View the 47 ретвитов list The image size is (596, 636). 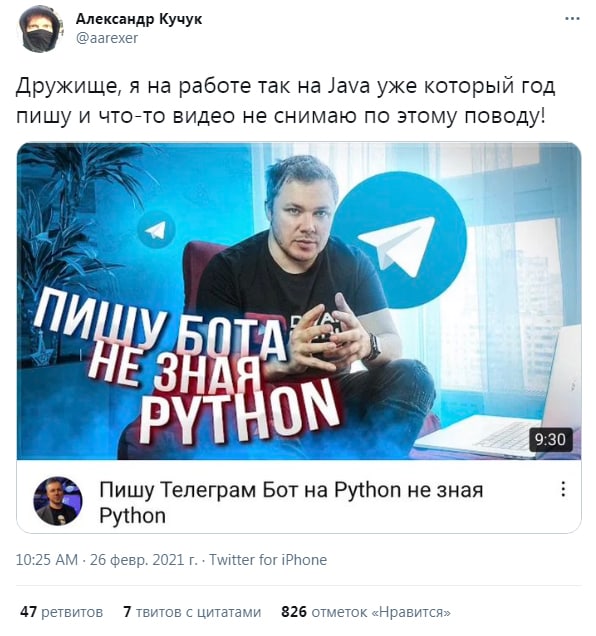[x=61, y=612]
